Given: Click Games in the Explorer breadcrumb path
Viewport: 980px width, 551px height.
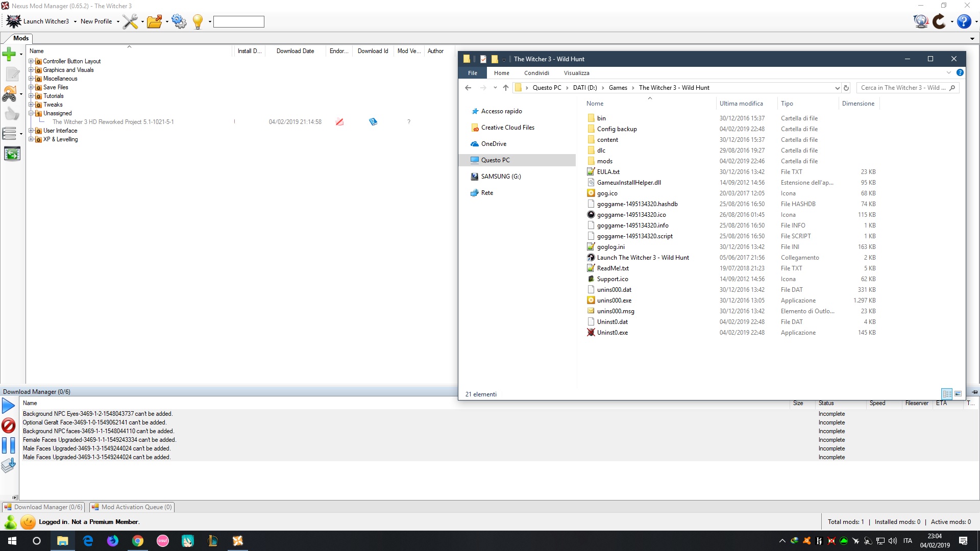Looking at the screenshot, I should coord(618,88).
